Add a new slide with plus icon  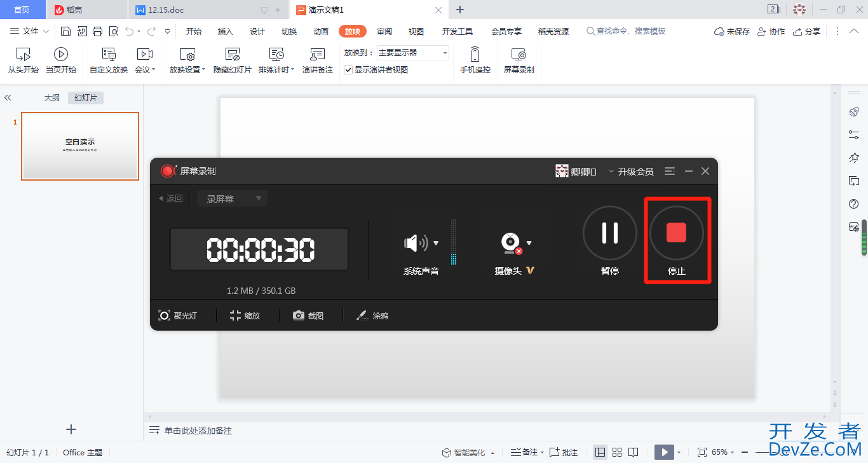71,429
